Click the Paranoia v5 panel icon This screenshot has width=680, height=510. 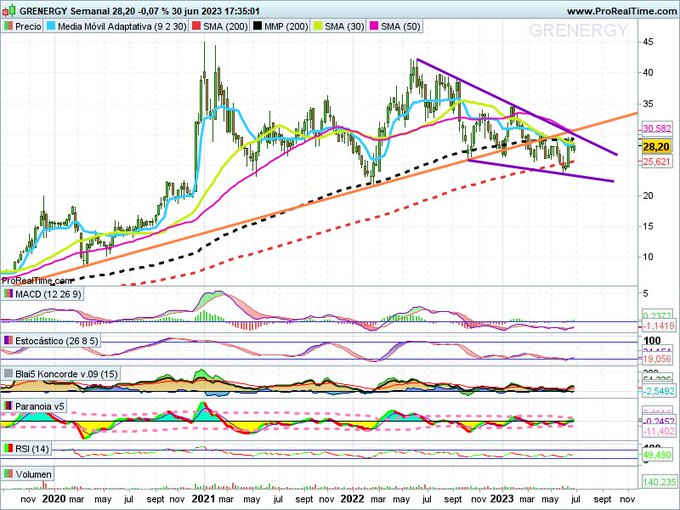(x=8, y=406)
